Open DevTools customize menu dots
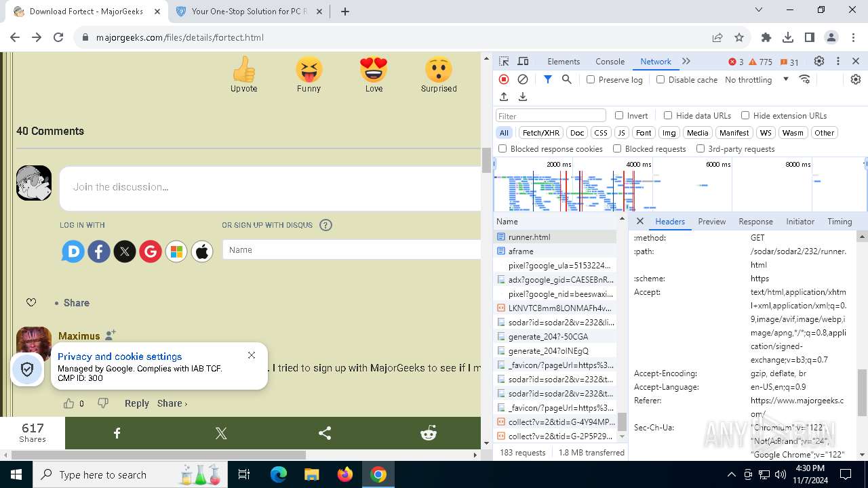This screenshot has width=868, height=488. pos(838,61)
